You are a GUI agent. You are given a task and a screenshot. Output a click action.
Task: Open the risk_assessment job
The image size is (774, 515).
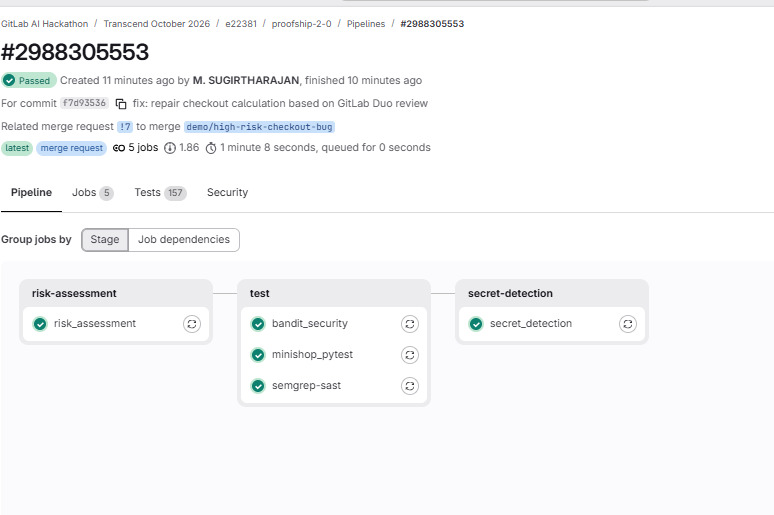pos(94,324)
